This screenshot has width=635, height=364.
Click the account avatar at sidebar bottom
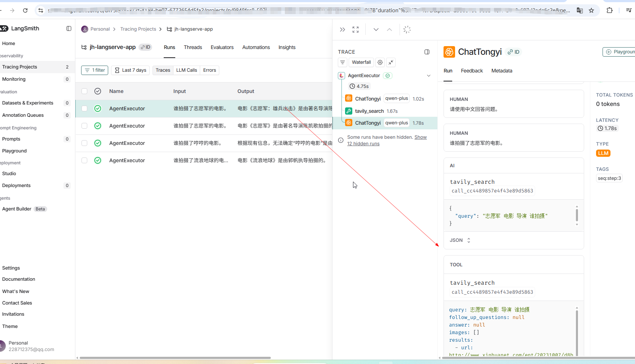coord(2,346)
